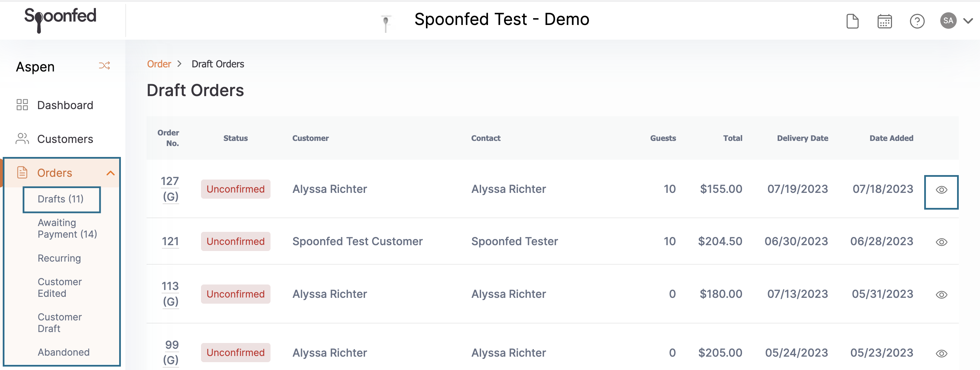The image size is (980, 370).
Task: Open Customers from the sidebar
Action: pos(65,139)
